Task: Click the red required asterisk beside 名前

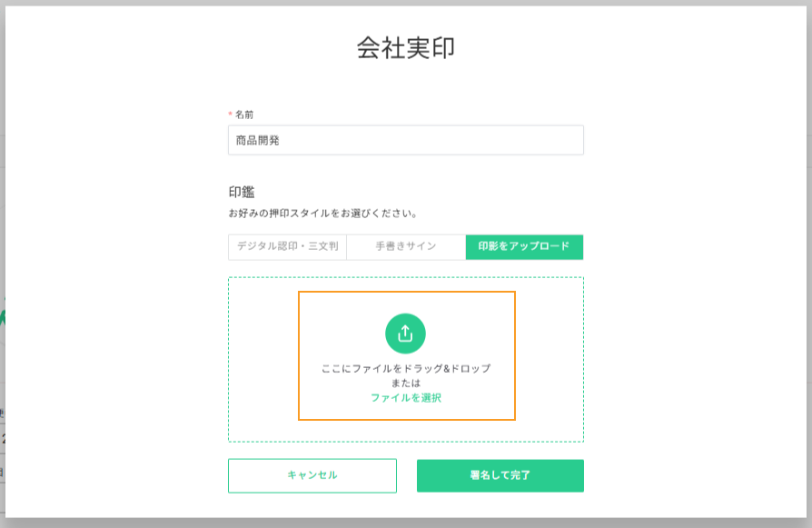Action: [x=231, y=114]
